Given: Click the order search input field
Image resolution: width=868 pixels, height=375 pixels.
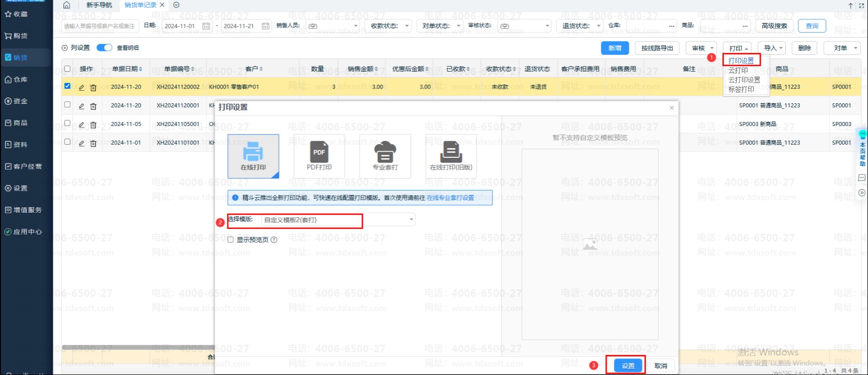Looking at the screenshot, I should 100,26.
